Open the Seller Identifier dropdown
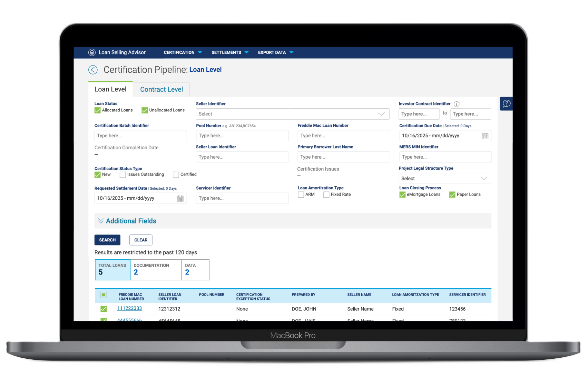Viewport: 588px width, 368px height. click(x=292, y=114)
